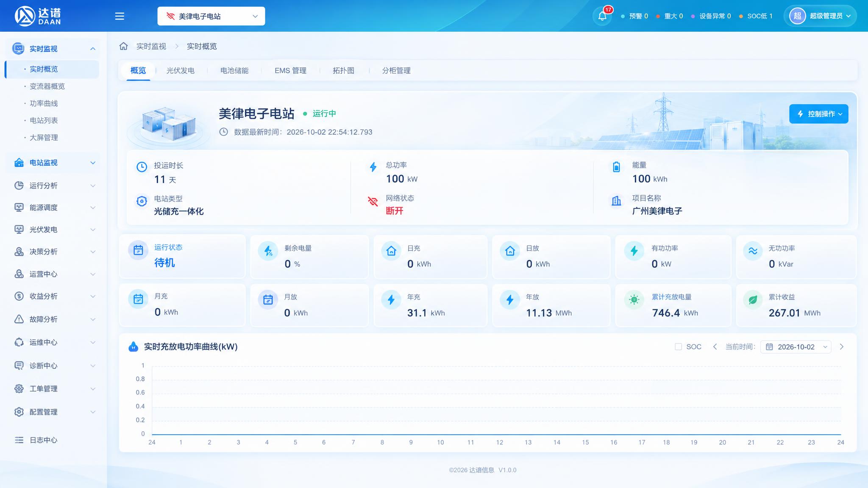Screen dimensions: 868x488
Task: Click the chart title water-drop icon
Action: [133, 347]
